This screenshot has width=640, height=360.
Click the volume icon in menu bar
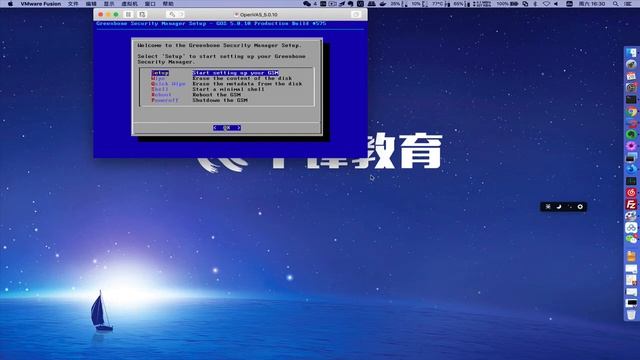556,4
